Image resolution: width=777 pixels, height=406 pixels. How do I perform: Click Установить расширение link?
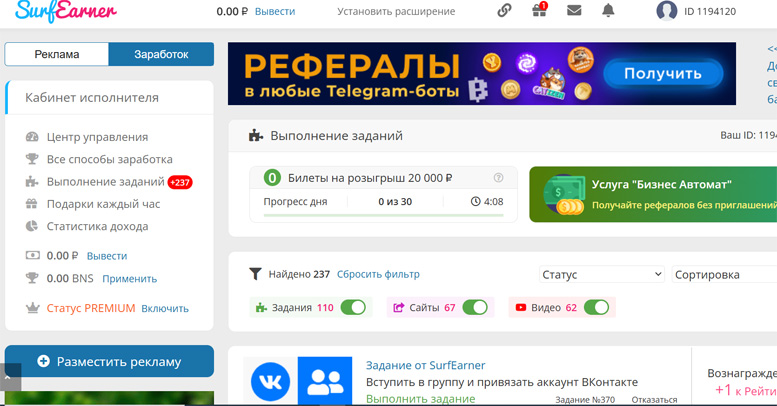pyautogui.click(x=396, y=11)
